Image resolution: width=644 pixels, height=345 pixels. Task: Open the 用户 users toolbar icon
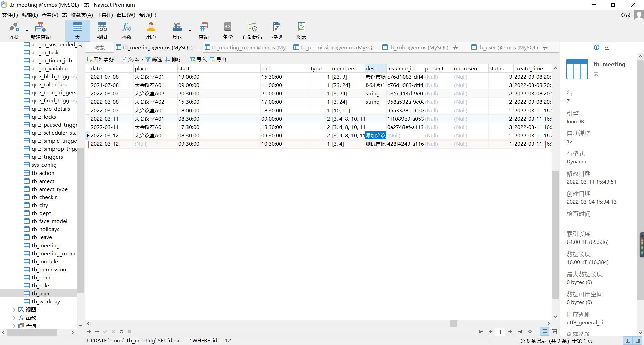151,31
